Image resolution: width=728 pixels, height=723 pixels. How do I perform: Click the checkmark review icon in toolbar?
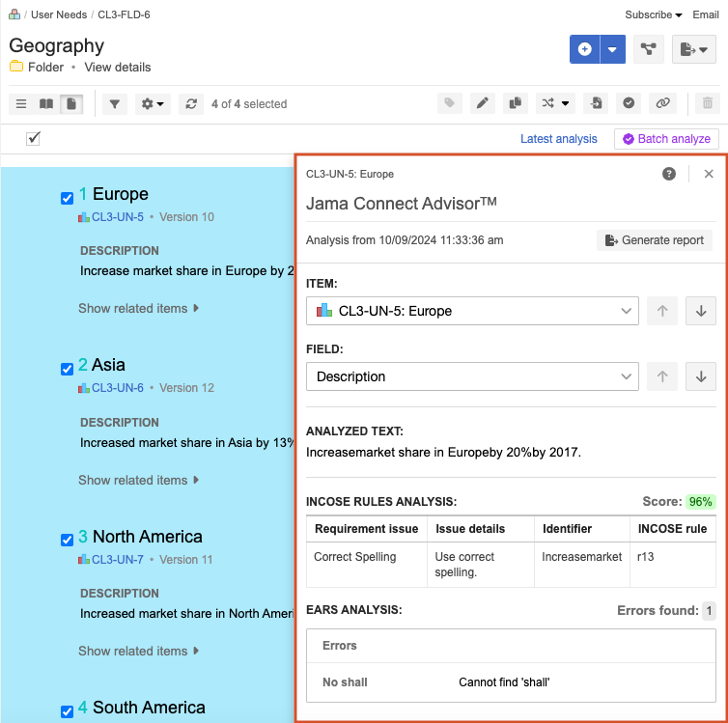[x=629, y=103]
